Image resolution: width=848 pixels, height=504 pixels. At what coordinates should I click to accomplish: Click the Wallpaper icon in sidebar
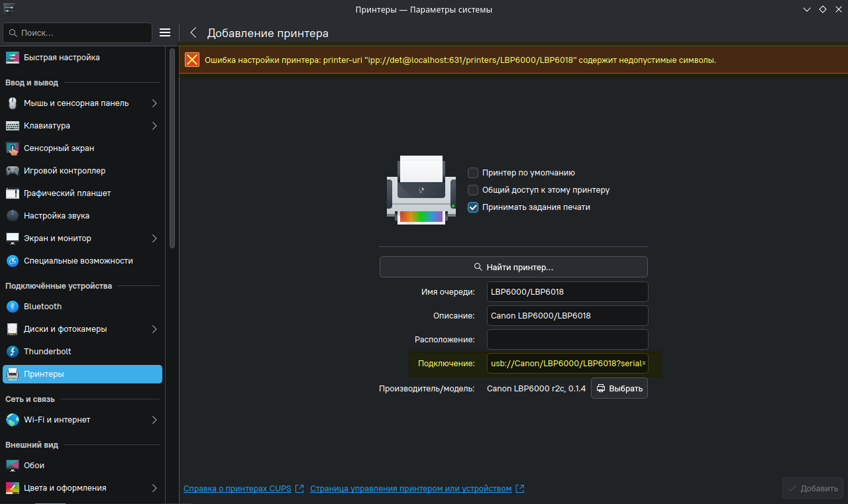pyautogui.click(x=13, y=466)
